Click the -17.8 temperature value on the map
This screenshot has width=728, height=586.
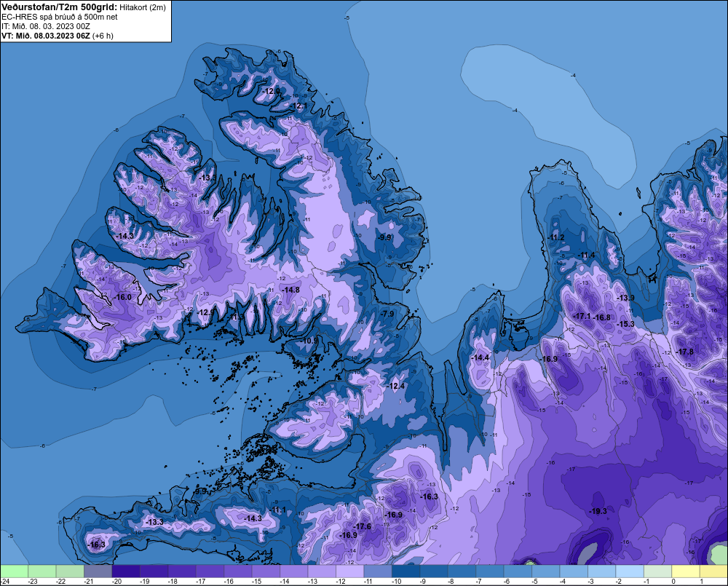tap(685, 352)
